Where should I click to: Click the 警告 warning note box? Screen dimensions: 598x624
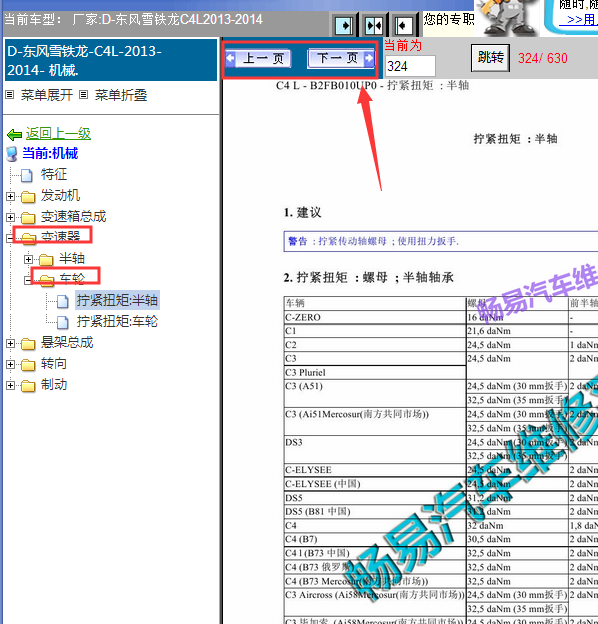tap(441, 241)
